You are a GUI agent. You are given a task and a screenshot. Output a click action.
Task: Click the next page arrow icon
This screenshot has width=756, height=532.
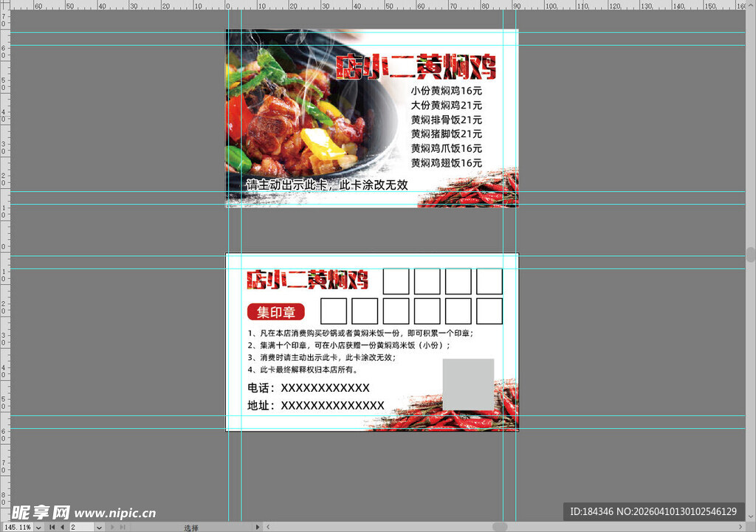[x=112, y=527]
